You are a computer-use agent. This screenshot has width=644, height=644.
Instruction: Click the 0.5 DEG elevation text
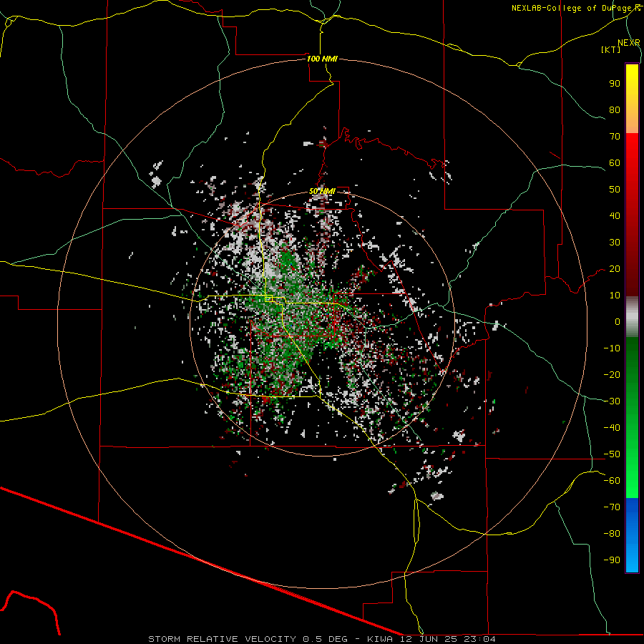click(x=326, y=639)
